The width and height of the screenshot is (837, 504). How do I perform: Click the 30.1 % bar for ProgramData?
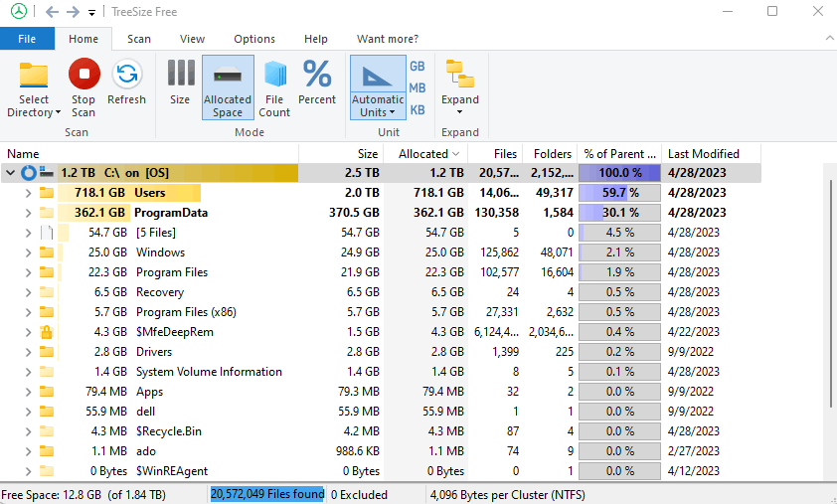coord(619,213)
